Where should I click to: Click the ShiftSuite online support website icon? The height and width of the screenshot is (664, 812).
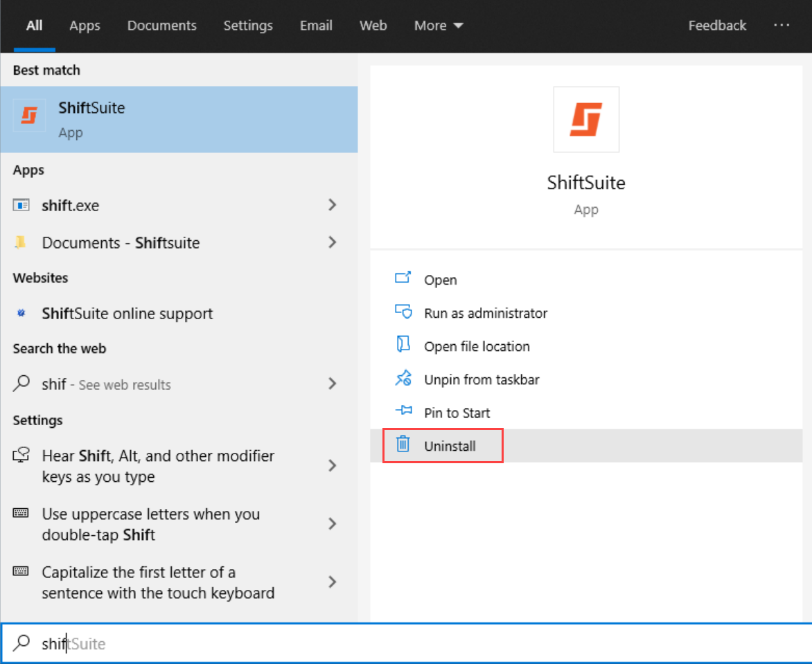21,313
